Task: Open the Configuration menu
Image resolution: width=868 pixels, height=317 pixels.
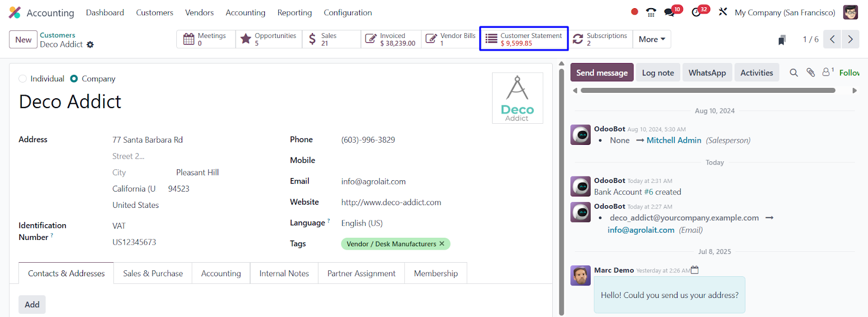Action: pyautogui.click(x=348, y=12)
